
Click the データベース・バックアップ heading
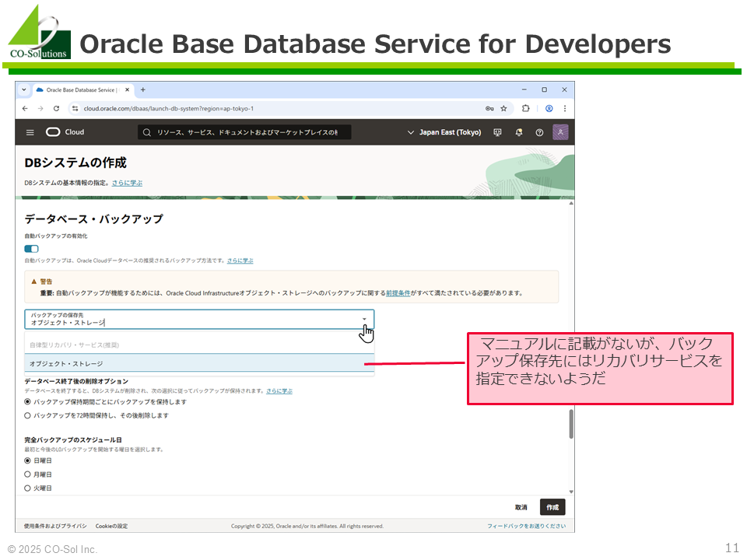94,219
